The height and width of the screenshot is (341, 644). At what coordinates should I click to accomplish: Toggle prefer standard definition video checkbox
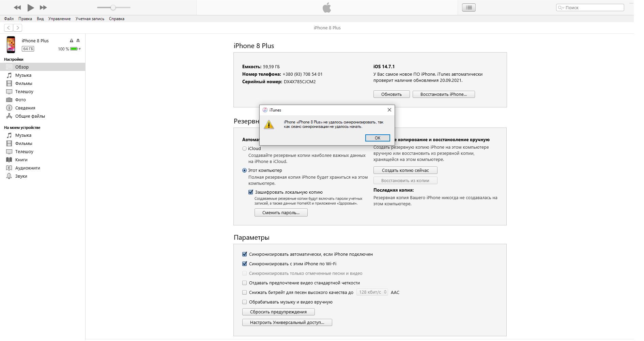244,283
